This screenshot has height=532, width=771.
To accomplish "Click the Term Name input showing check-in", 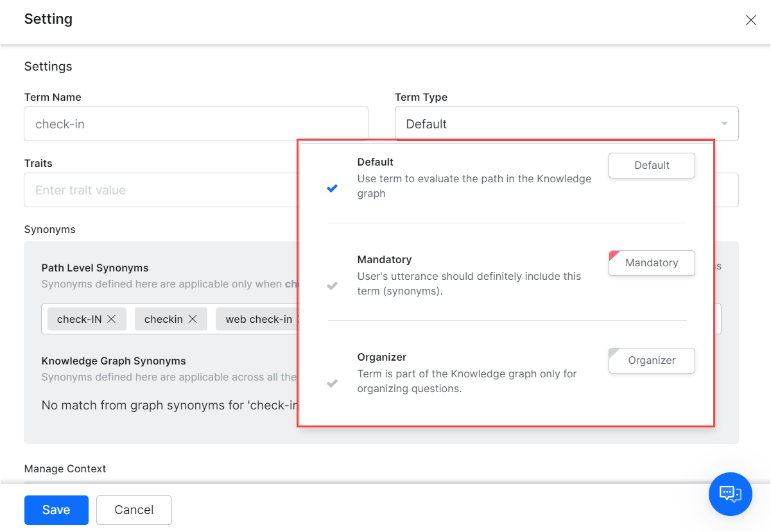I will [196, 123].
